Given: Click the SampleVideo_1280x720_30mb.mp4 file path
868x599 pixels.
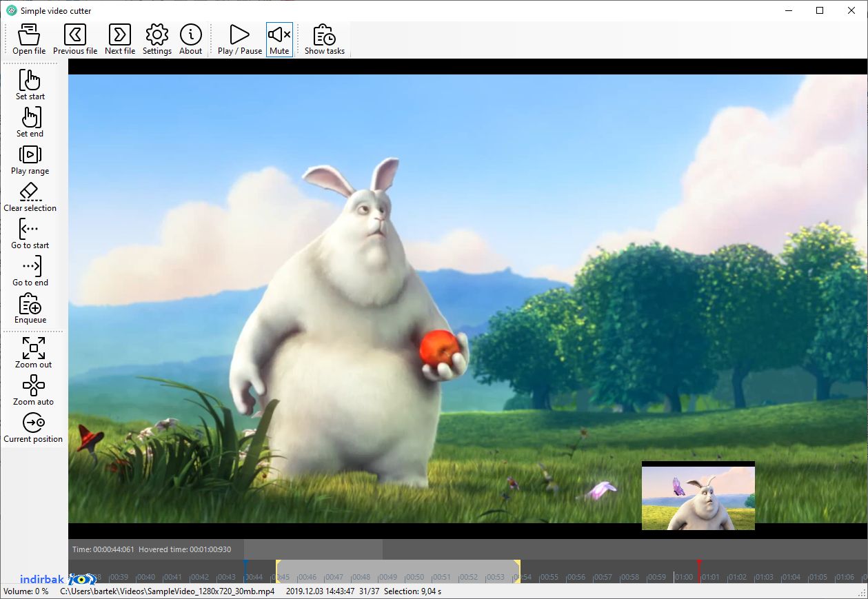Looking at the screenshot, I should (x=168, y=591).
